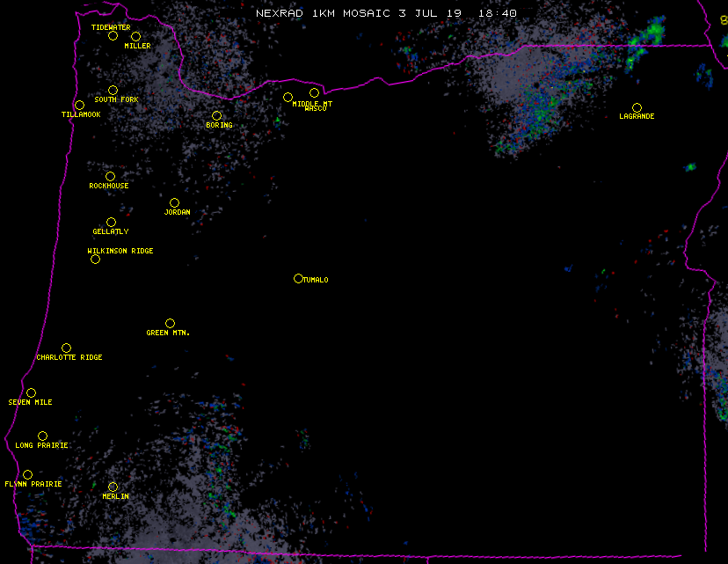The height and width of the screenshot is (564, 728).
Task: Click the MIDDLE MT station label text
Action: pyautogui.click(x=312, y=104)
